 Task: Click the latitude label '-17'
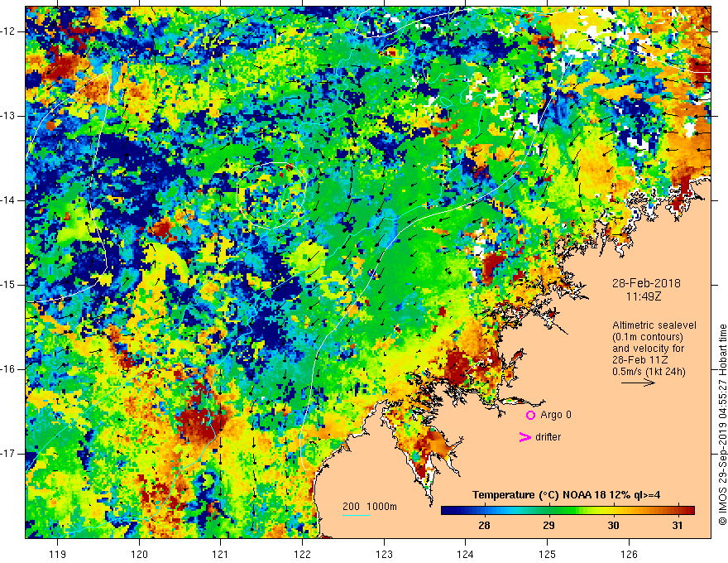(x=8, y=454)
